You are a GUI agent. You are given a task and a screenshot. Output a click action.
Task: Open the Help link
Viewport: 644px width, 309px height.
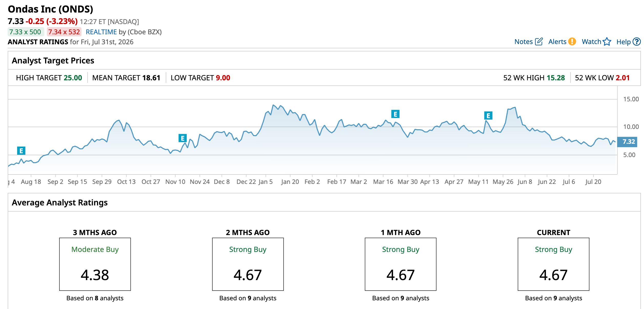pyautogui.click(x=624, y=42)
